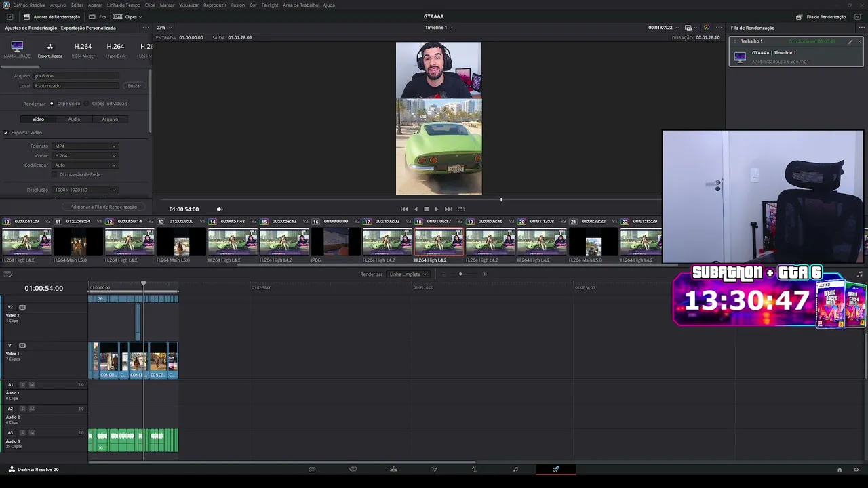Open the Timeline 1 selector dropdown
868x488 pixels.
pos(438,28)
